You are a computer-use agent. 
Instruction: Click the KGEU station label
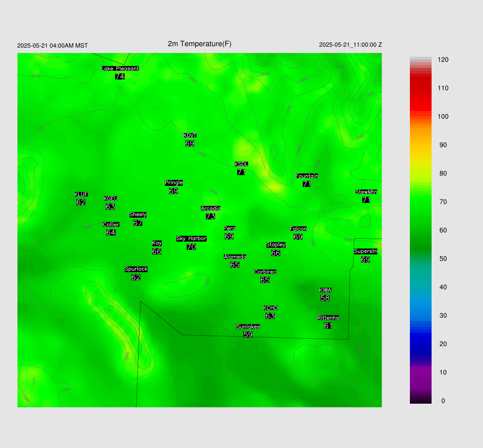click(x=110, y=199)
